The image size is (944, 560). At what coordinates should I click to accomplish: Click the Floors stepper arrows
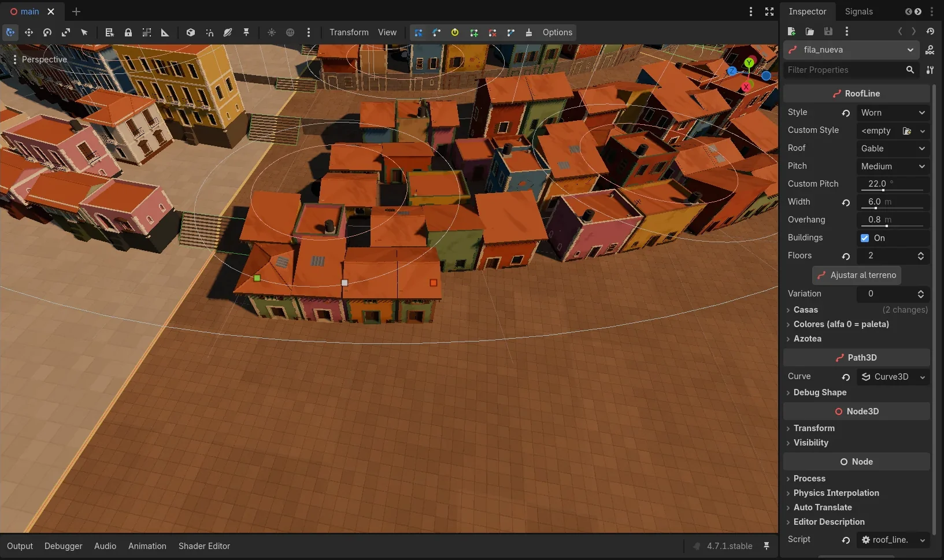(x=921, y=256)
